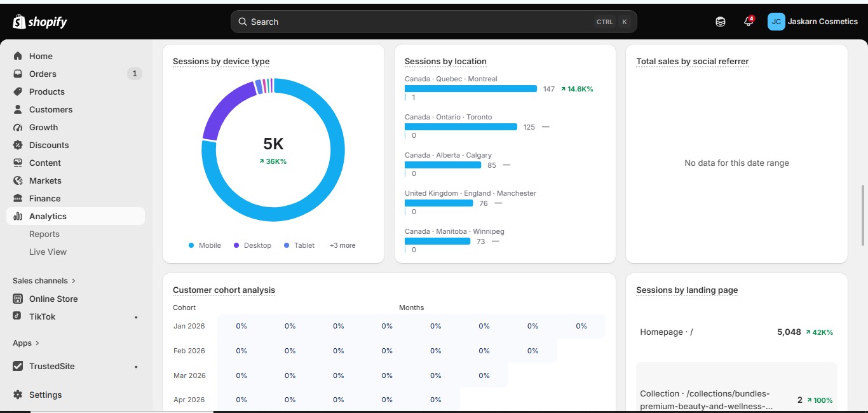Image resolution: width=868 pixels, height=413 pixels.
Task: Click the Shopify logo
Action: 39,22
